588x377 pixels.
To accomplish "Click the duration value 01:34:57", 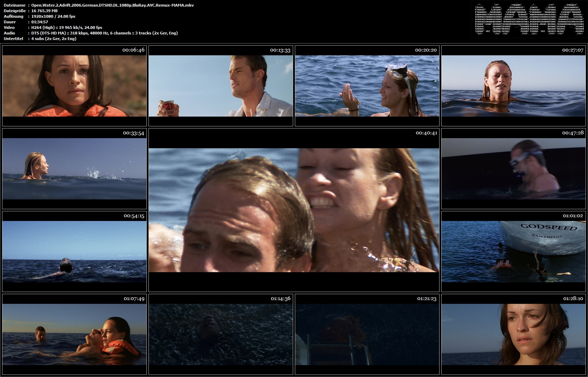I will point(40,22).
